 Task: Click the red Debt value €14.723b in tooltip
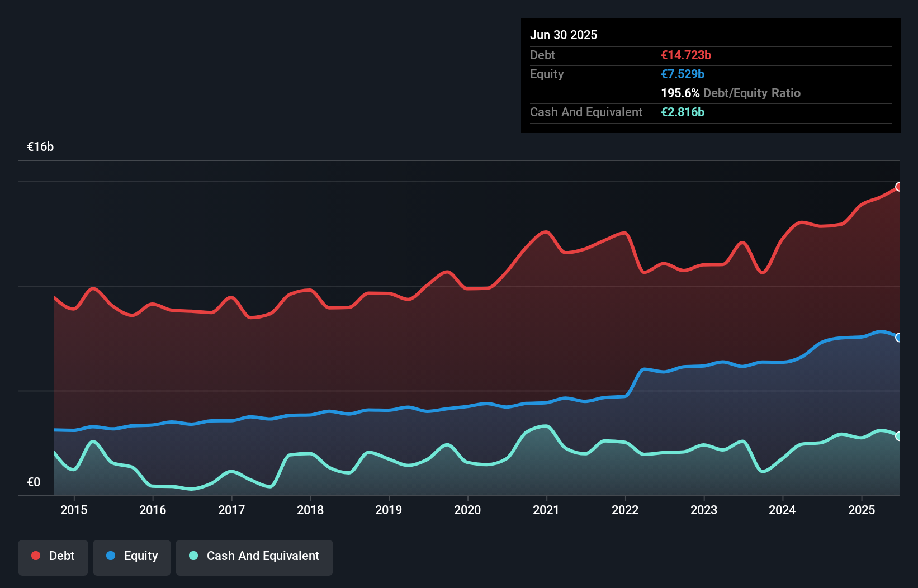[x=685, y=55]
